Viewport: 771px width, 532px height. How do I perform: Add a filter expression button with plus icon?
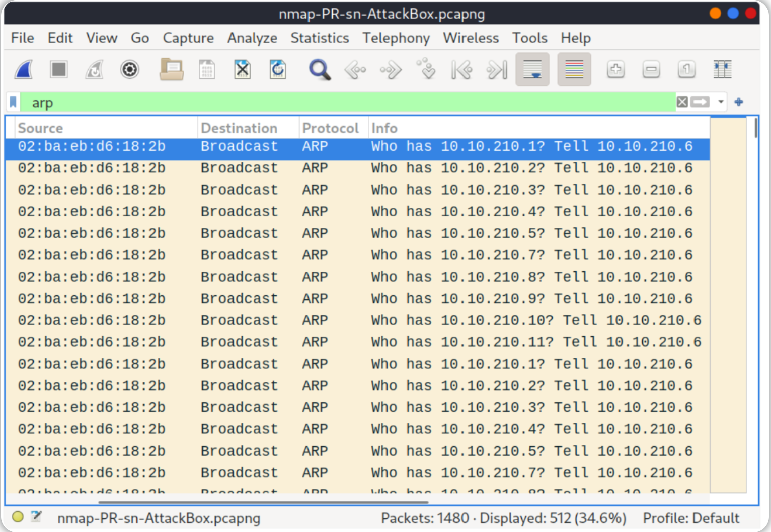(739, 102)
